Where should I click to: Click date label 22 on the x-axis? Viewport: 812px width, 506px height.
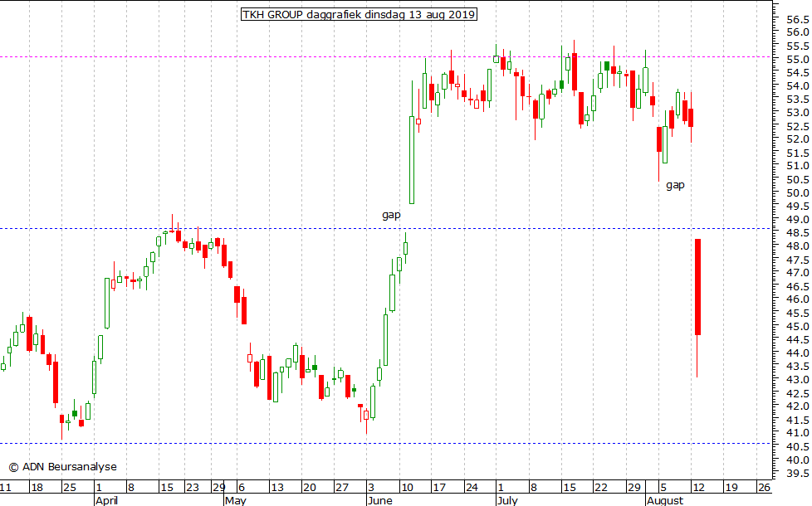coord(601,487)
